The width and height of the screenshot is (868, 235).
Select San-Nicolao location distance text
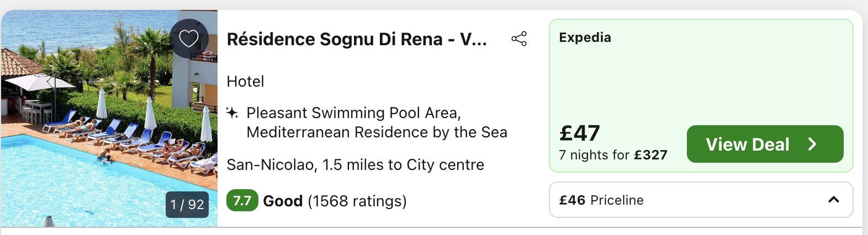(x=356, y=165)
